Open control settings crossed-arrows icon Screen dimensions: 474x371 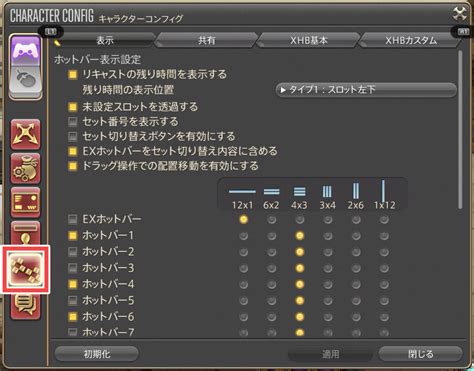(26, 135)
